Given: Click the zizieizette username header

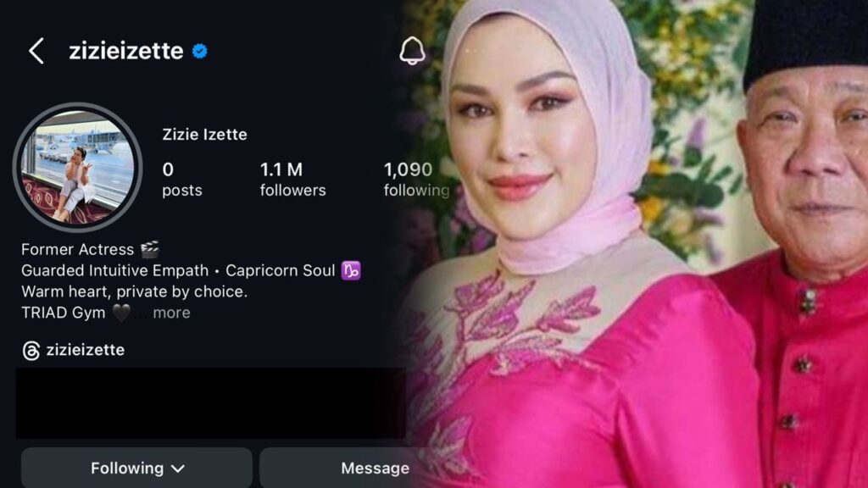Looking at the screenshot, I should [x=126, y=51].
